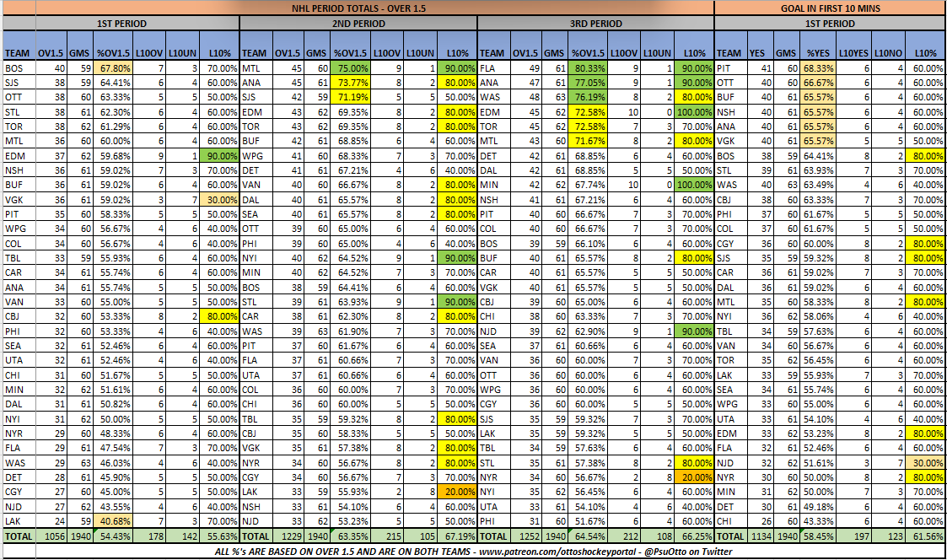Click total L10YES value 197

tap(854, 536)
